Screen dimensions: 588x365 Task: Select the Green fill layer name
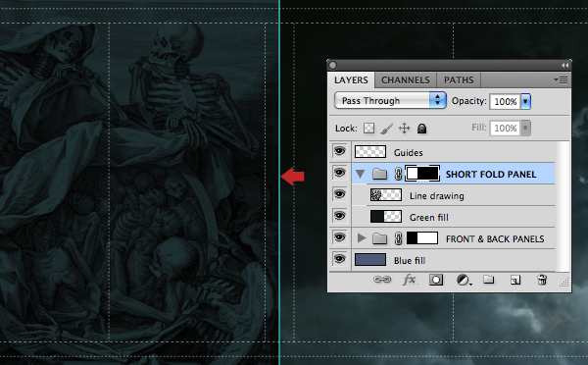428,218
